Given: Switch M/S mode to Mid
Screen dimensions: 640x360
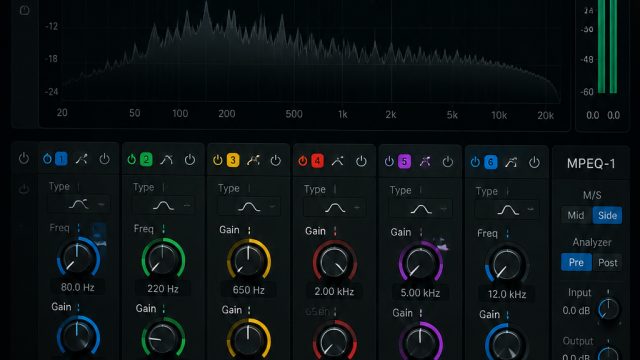Looking at the screenshot, I should (x=576, y=215).
